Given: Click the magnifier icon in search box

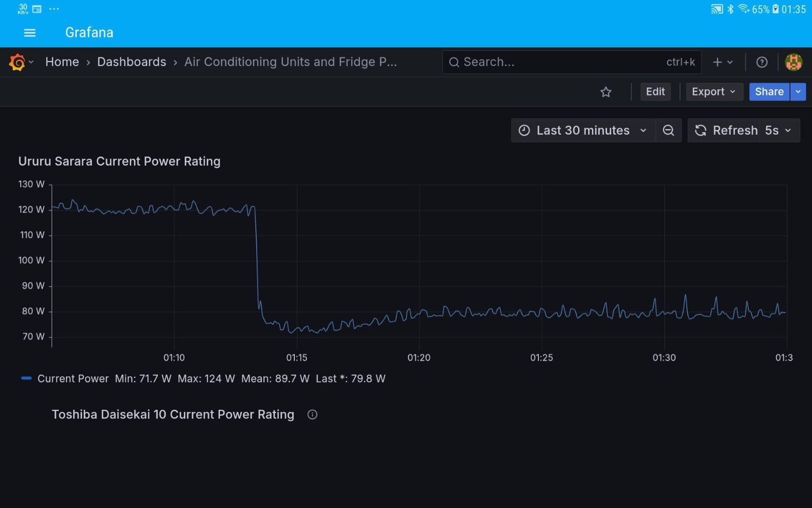Looking at the screenshot, I should coord(454,62).
